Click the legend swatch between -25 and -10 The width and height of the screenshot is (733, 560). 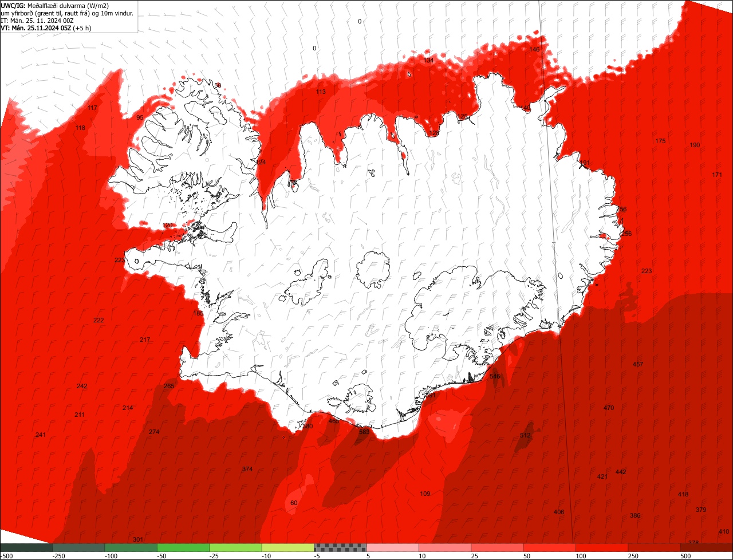point(235,547)
